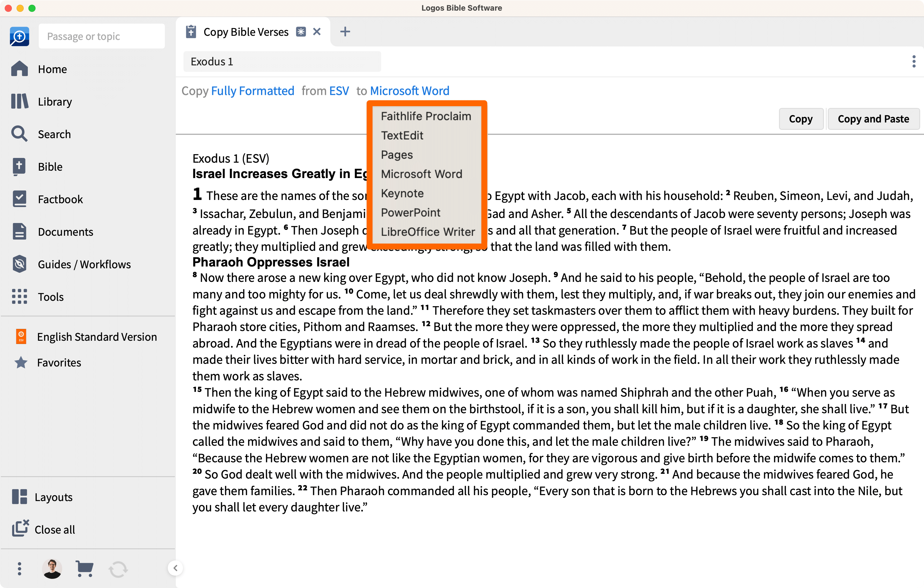The image size is (924, 588).
Task: Open Guides / Workflows icon
Action: [20, 264]
